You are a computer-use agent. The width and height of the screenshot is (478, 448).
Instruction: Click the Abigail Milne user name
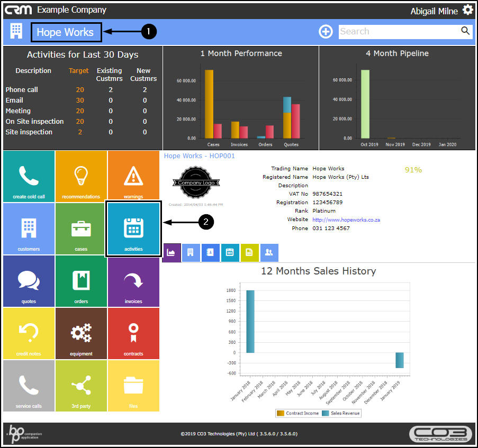click(434, 11)
